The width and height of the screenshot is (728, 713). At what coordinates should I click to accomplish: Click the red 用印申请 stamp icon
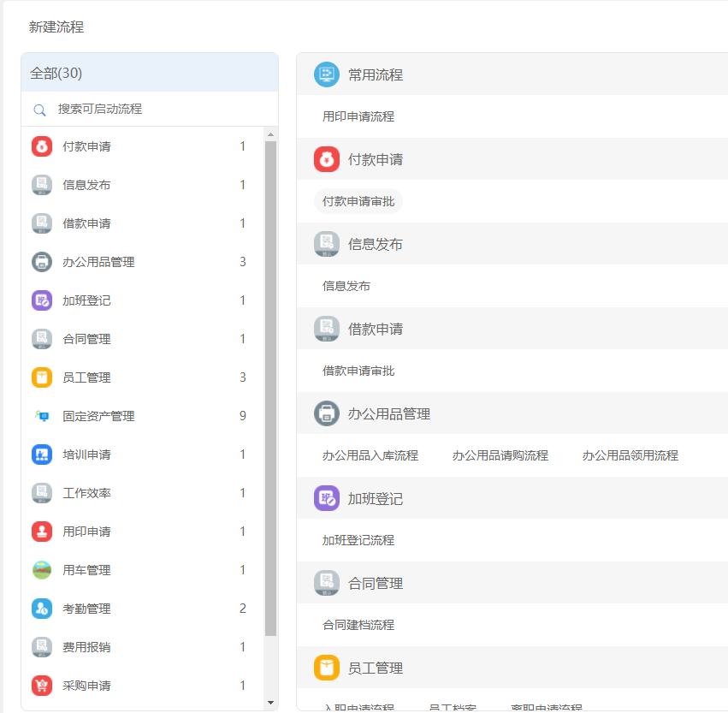41,531
